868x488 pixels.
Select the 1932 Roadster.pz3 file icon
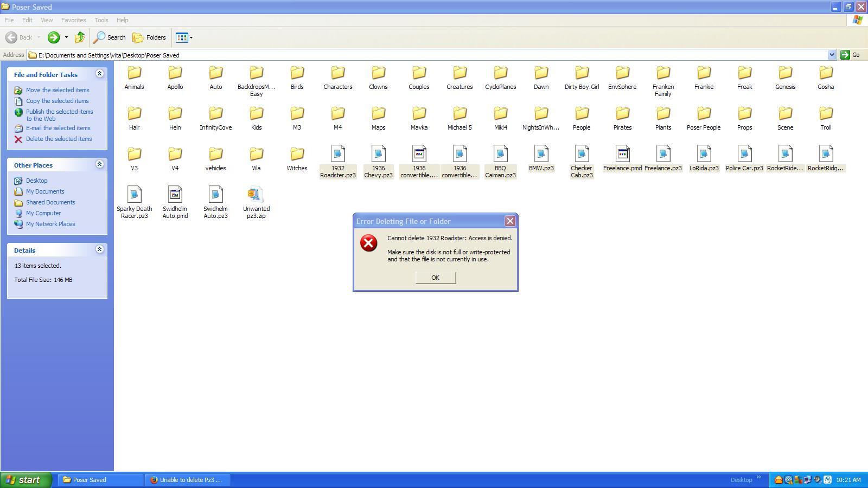click(337, 154)
